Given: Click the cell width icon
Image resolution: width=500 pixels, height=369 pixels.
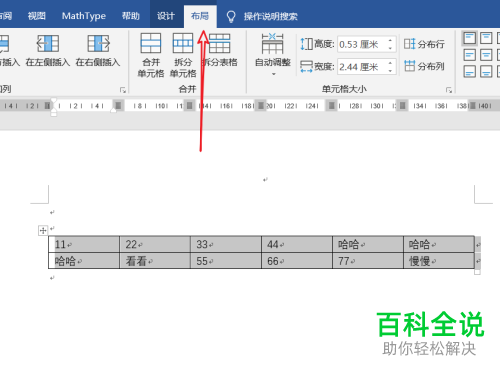Looking at the screenshot, I should pyautogui.click(x=306, y=67).
